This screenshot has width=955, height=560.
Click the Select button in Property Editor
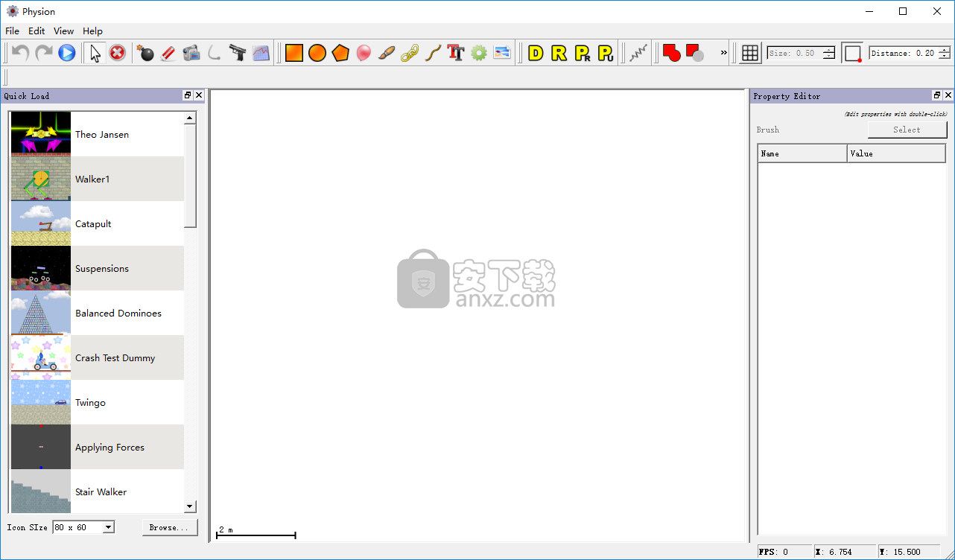coord(907,129)
